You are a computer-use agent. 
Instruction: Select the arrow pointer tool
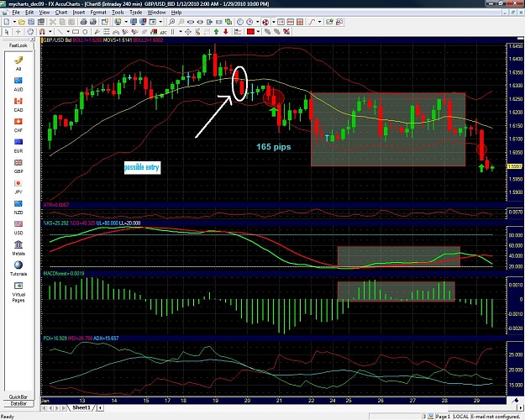pyautogui.click(x=7, y=32)
